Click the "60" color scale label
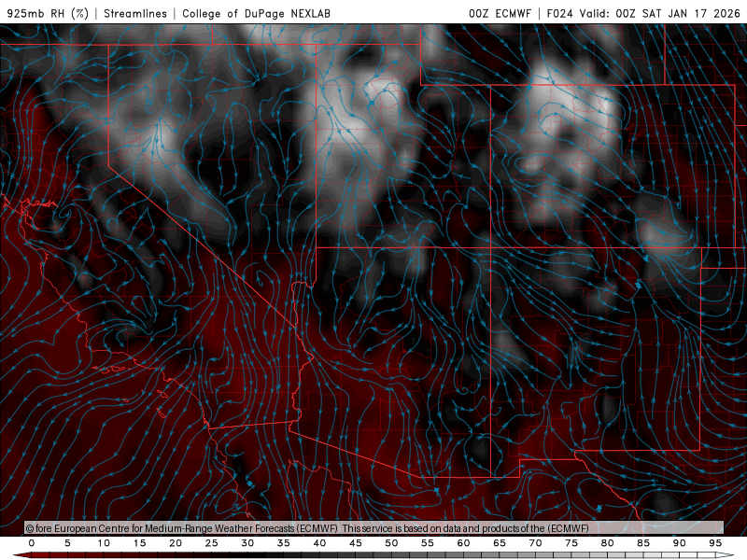Viewport: 747px width, 560px height. pyautogui.click(x=463, y=543)
